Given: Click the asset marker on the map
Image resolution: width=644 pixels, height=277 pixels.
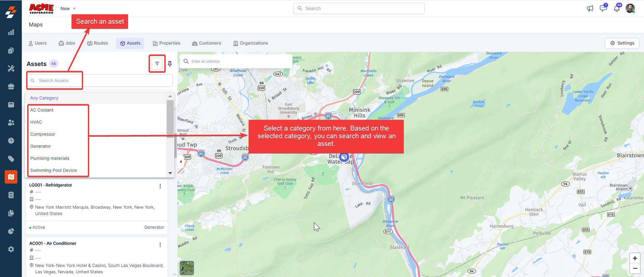Looking at the screenshot, I should point(344,157).
